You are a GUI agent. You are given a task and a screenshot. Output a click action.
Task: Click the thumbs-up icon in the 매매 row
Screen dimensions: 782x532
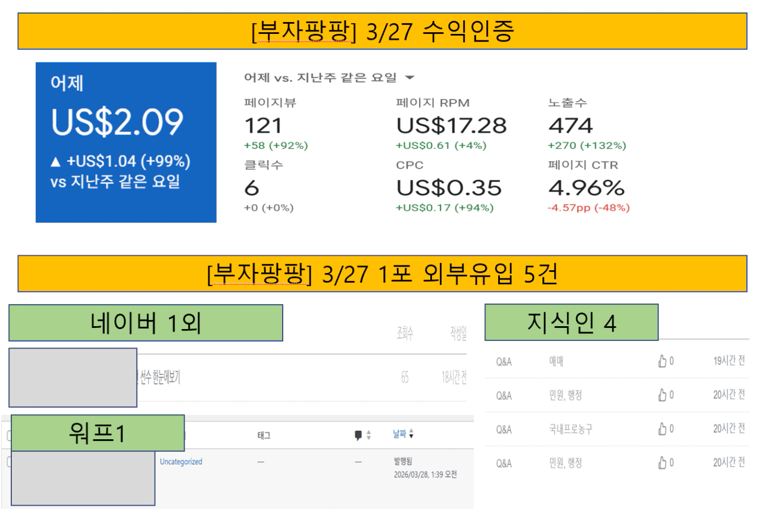coord(661,361)
